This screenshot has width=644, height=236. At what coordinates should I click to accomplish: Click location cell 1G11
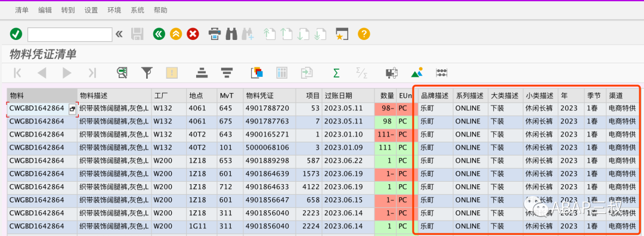202,226
